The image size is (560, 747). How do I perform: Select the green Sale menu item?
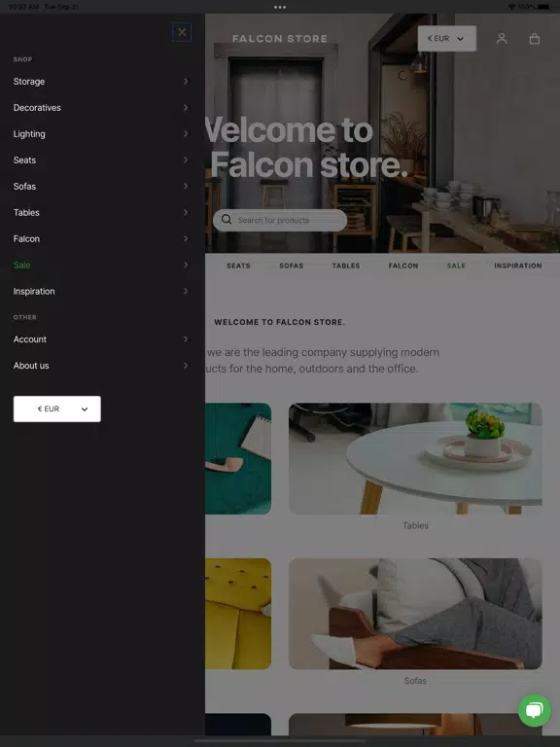click(22, 265)
